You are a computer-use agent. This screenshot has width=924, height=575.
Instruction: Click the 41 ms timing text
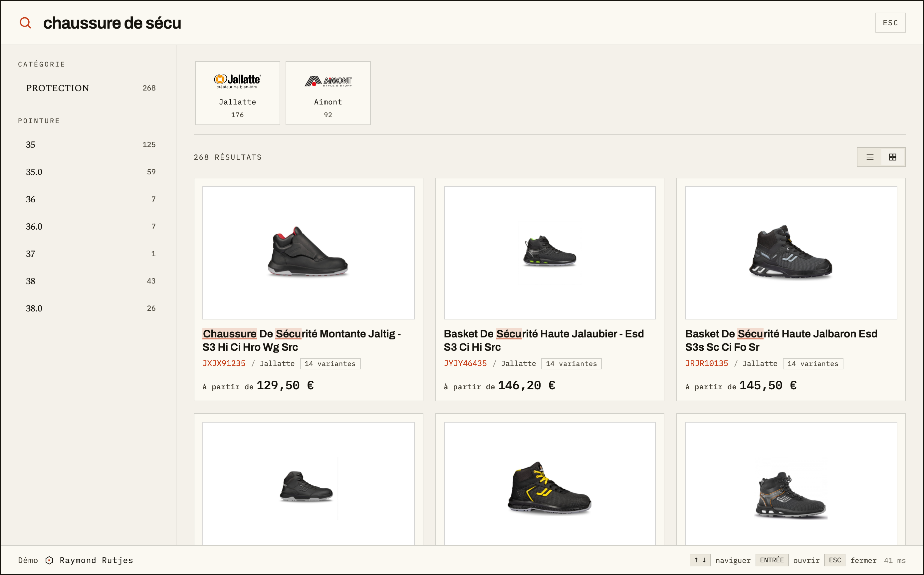pos(895,560)
